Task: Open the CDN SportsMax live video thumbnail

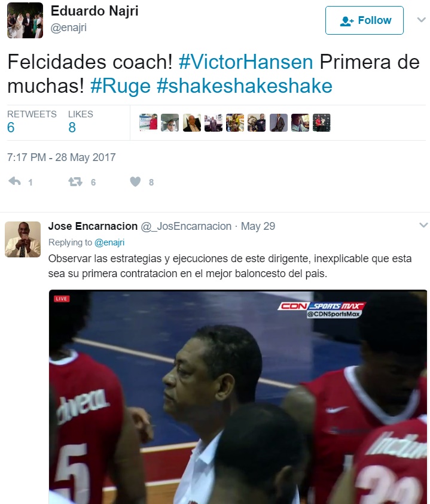Action: (x=238, y=397)
